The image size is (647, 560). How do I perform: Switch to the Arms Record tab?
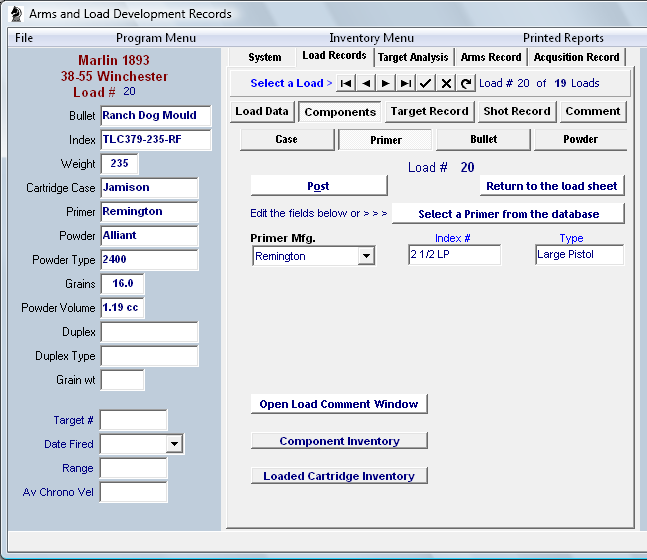click(491, 57)
